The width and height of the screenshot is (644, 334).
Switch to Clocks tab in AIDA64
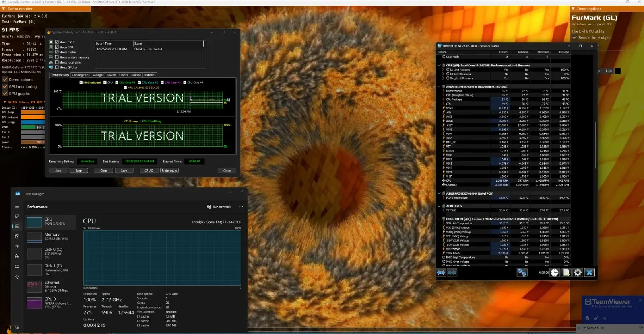pyautogui.click(x=124, y=75)
